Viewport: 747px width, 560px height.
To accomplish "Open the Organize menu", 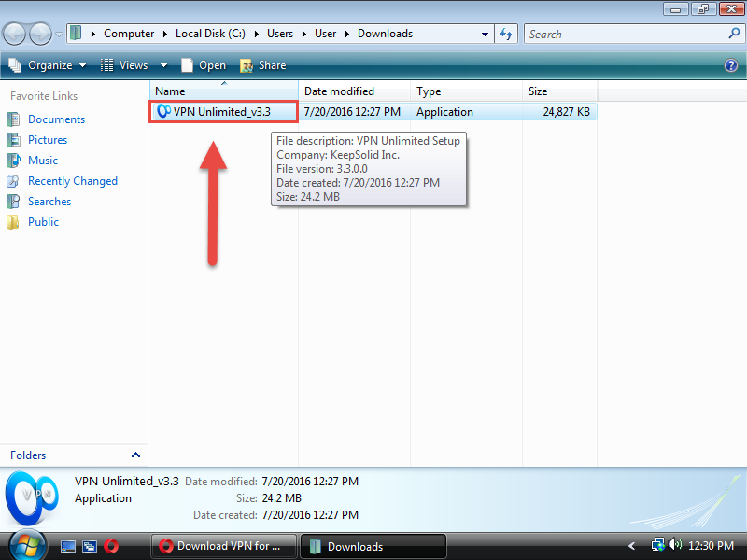I will (48, 65).
